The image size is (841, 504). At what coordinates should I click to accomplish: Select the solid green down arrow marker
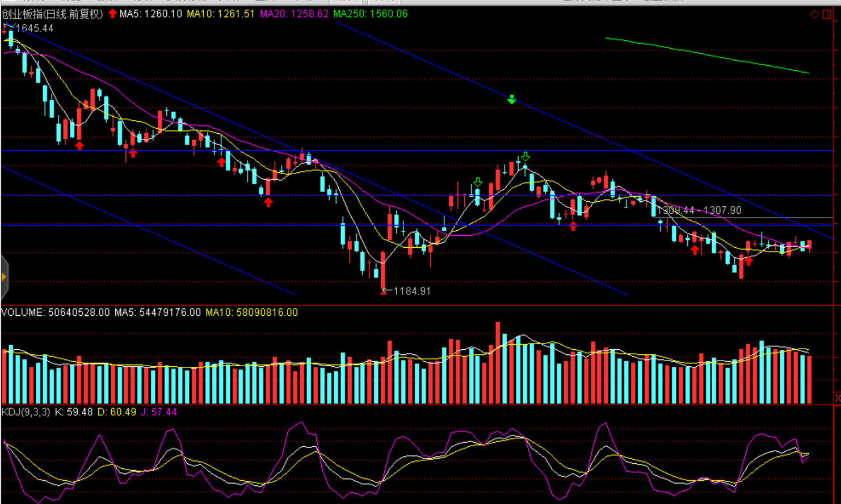[511, 100]
